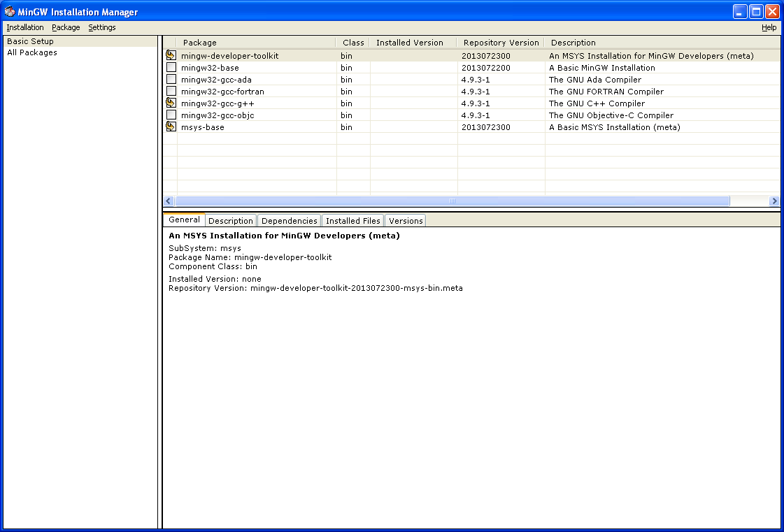Click 'The GNU FORTRAN Compiler' description
Screen dimensions: 784x532
(606, 92)
